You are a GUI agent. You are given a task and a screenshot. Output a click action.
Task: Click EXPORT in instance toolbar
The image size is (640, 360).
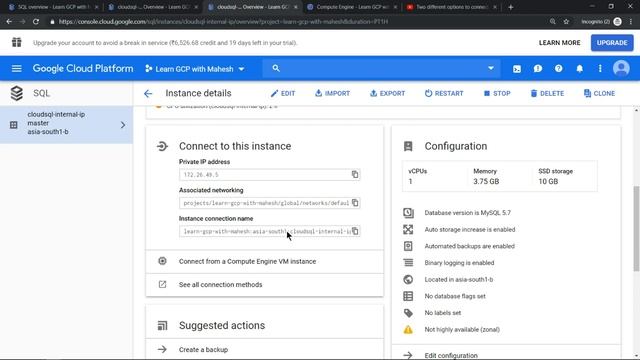(x=387, y=93)
